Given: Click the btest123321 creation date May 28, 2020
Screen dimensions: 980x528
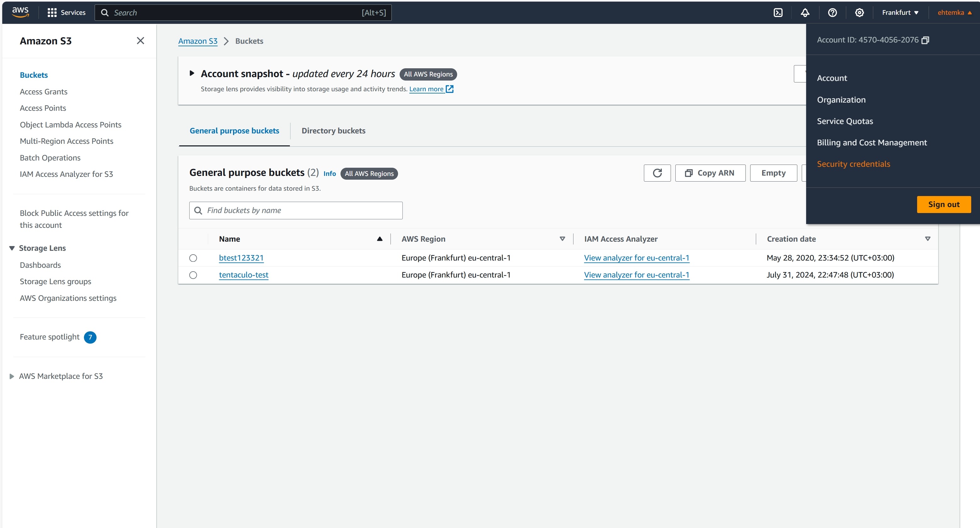Looking at the screenshot, I should 830,258.
